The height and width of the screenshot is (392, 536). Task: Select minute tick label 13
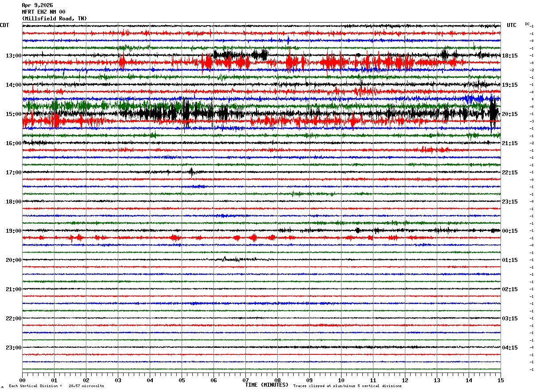[x=437, y=380]
